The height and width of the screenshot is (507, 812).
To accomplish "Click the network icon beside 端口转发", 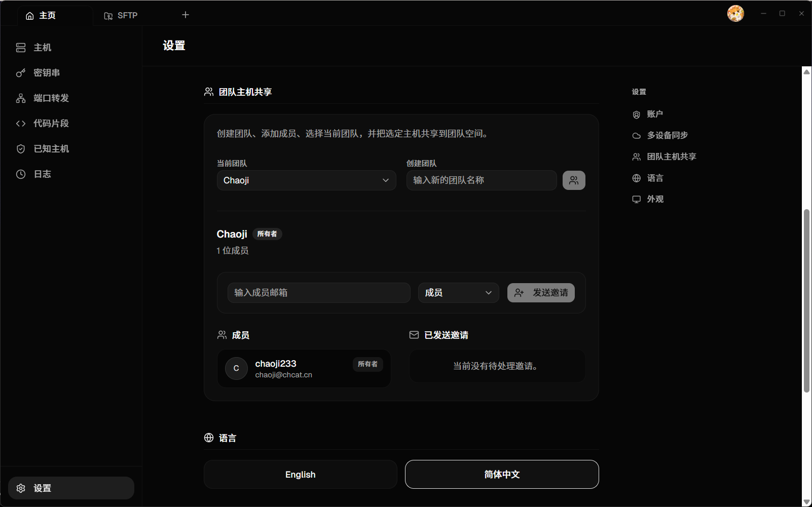I will (x=21, y=98).
